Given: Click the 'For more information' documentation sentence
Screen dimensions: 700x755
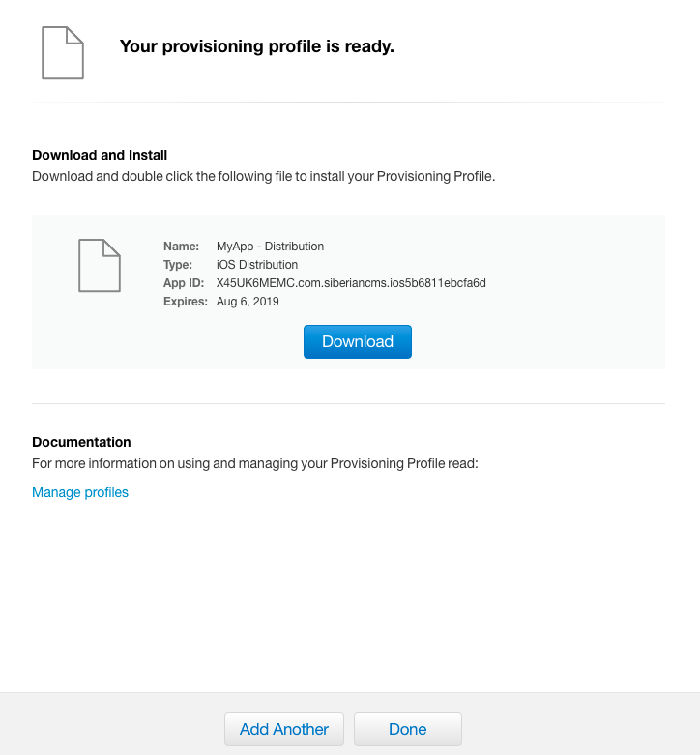Looking at the screenshot, I should click(255, 463).
